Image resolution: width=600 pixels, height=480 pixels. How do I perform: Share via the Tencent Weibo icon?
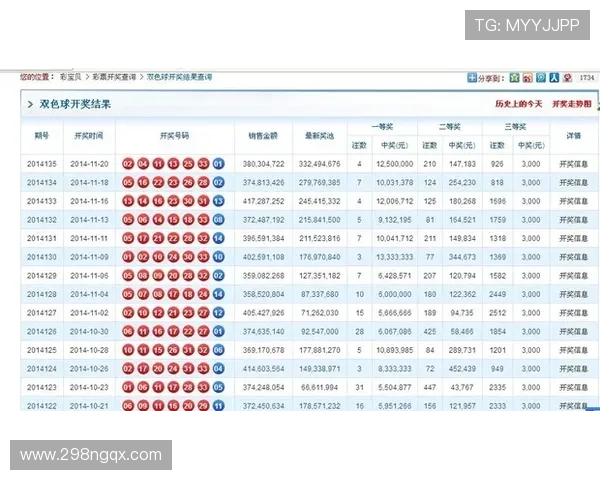(541, 78)
